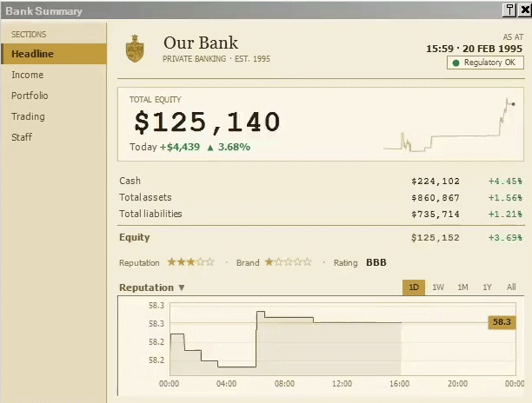532x403 pixels.
Task: Close the Bank Summary window
Action: 525,10
